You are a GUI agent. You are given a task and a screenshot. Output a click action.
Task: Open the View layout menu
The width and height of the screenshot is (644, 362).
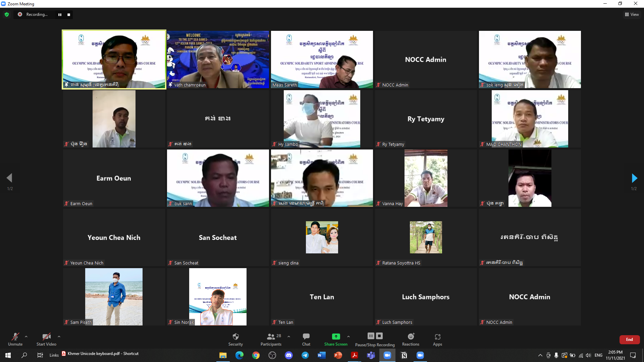632,14
